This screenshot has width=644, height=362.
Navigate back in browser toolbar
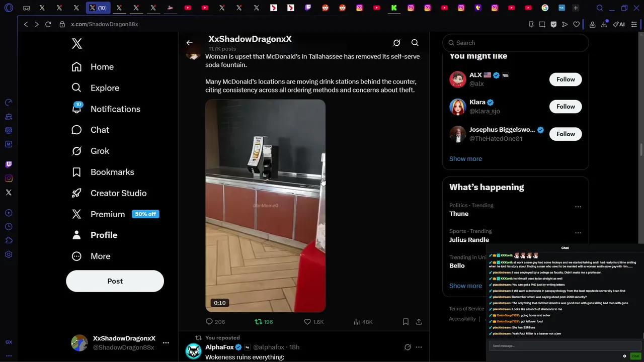click(26, 24)
